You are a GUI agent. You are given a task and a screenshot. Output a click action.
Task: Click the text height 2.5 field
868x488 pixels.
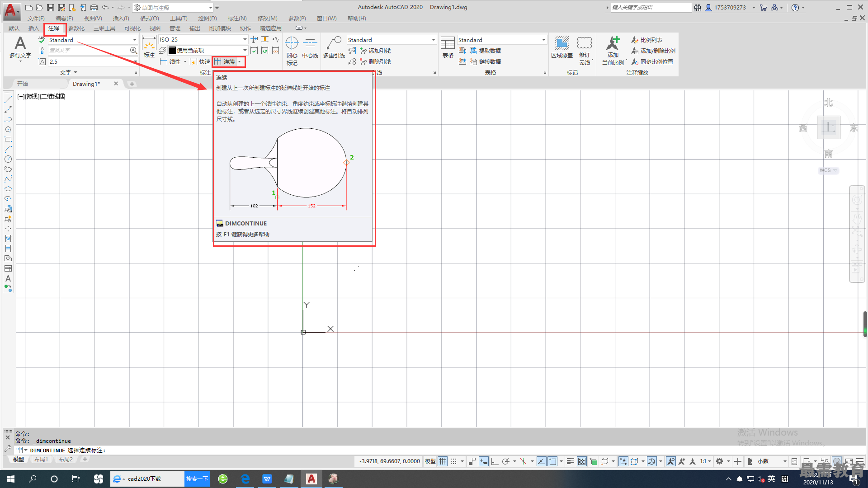[x=93, y=61]
